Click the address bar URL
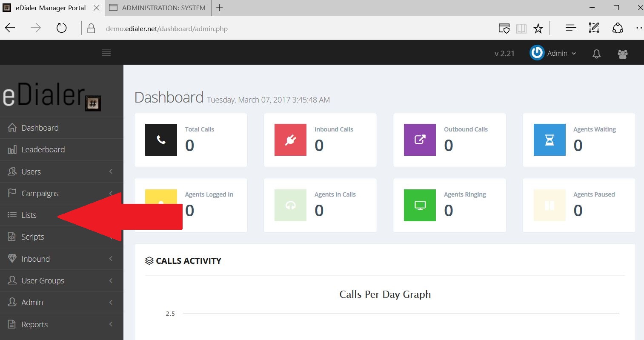 click(x=166, y=29)
